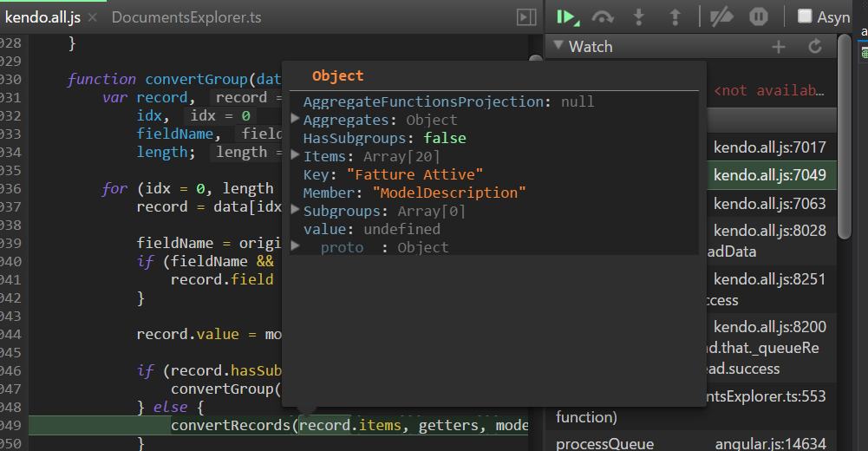Add a new watch expression
Screen dimensions: 868x451
pos(778,47)
